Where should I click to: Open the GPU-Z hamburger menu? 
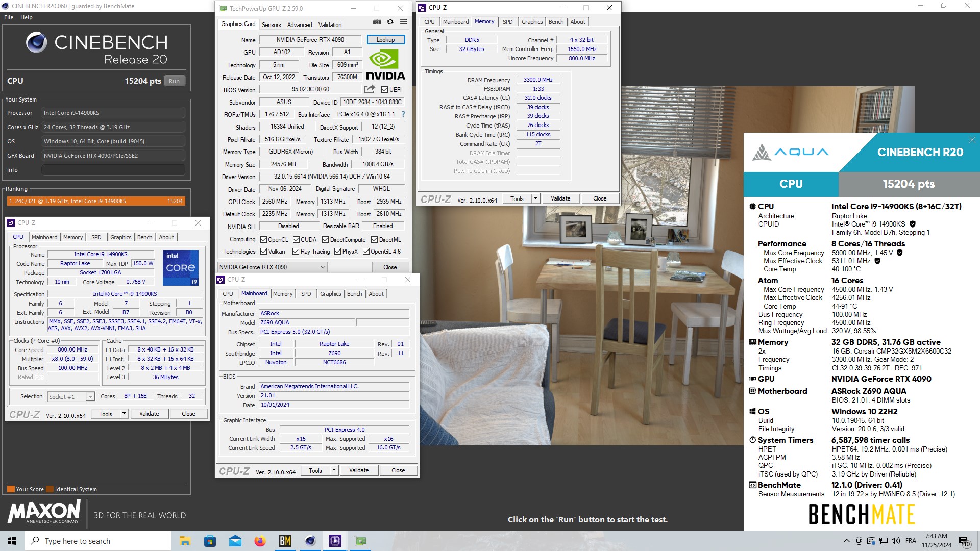point(403,22)
